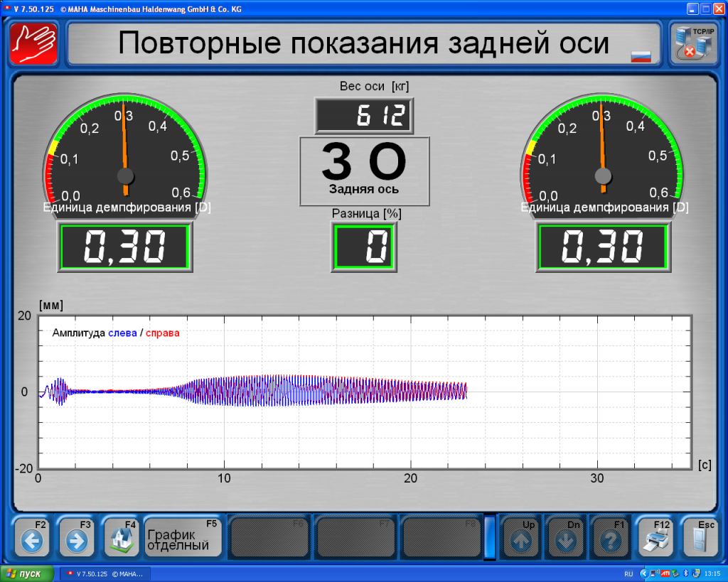Click the axle weight display showing 612 kg
This screenshot has height=582, width=728.
click(363, 116)
